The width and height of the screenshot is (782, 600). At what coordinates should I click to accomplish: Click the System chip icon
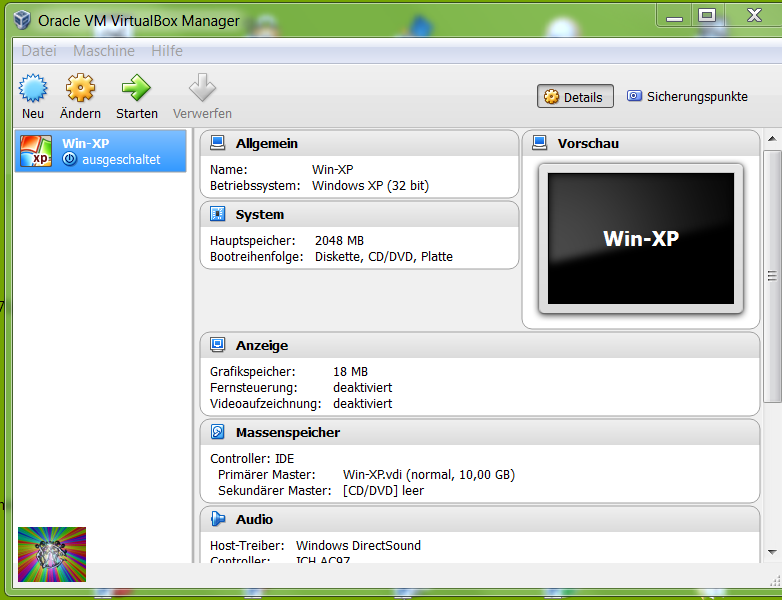click(x=218, y=214)
